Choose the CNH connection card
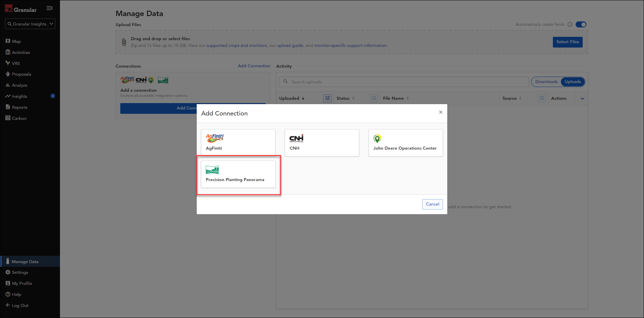This screenshot has height=318, width=644. 322,143
